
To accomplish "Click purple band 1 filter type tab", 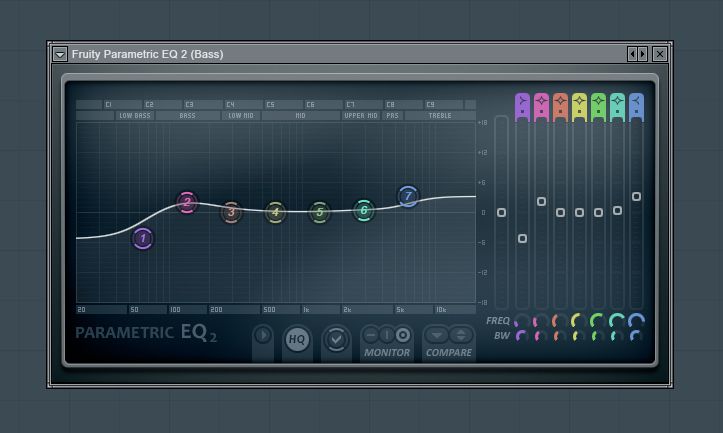I will 522,107.
